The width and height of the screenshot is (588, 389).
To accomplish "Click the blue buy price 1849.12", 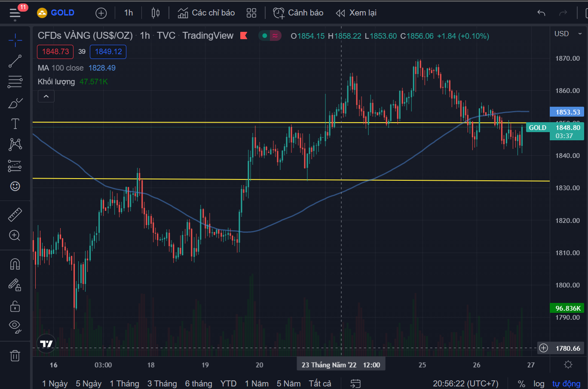I will 108,52.
